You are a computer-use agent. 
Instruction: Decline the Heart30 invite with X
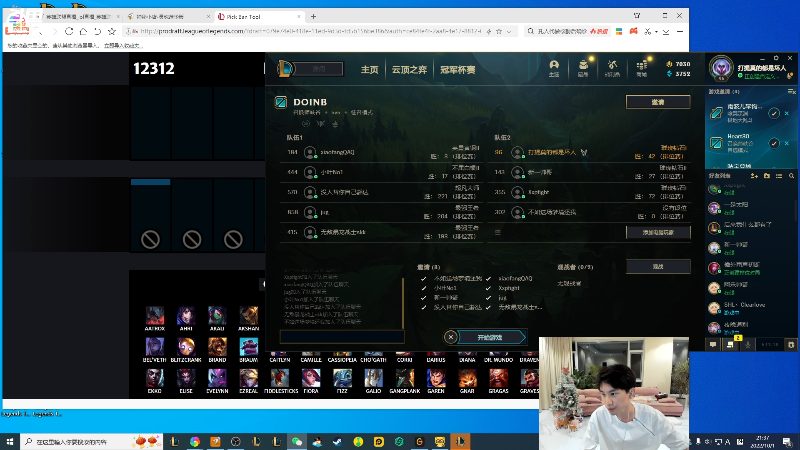(787, 143)
